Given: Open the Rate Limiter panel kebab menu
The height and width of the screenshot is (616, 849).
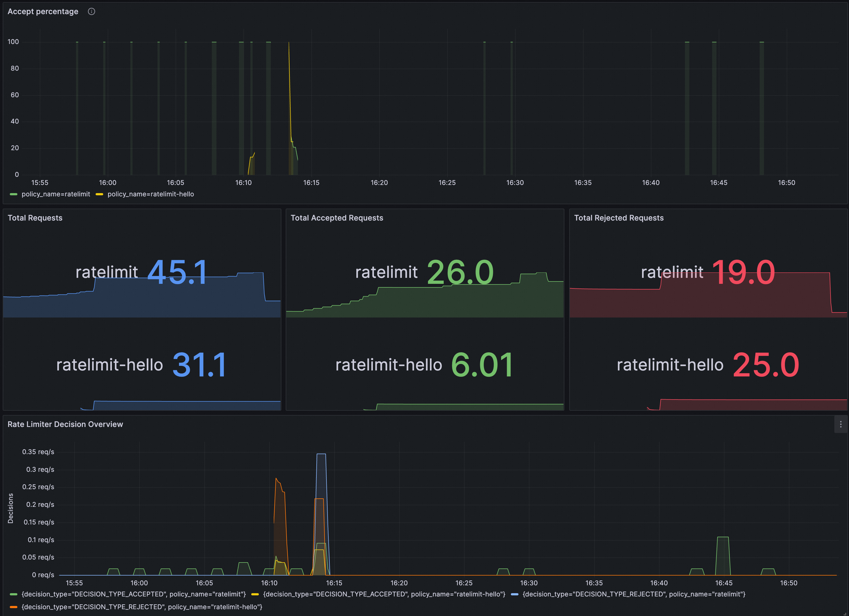Looking at the screenshot, I should [840, 424].
